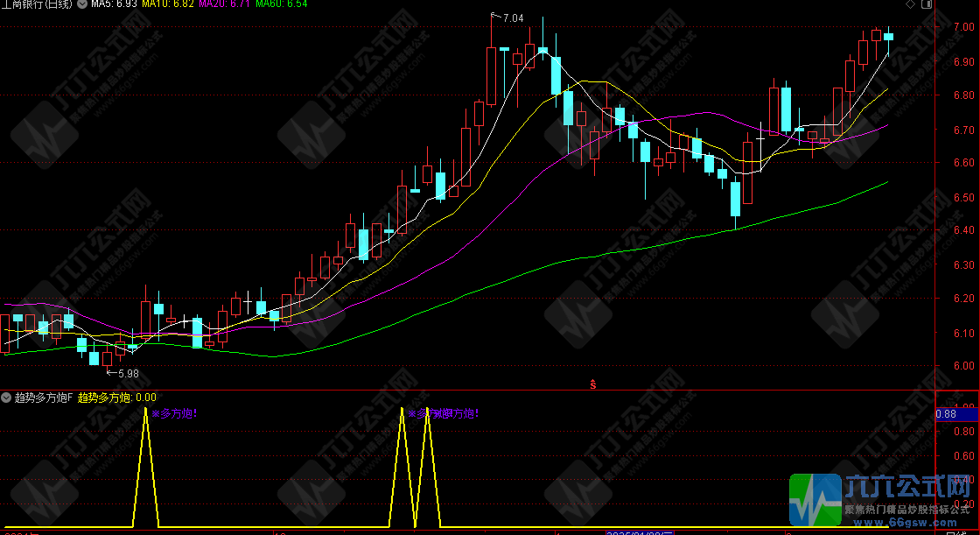The height and width of the screenshot is (535, 980).
Task: Click the 九九公式网 logo in bottom right
Action: tap(882, 501)
